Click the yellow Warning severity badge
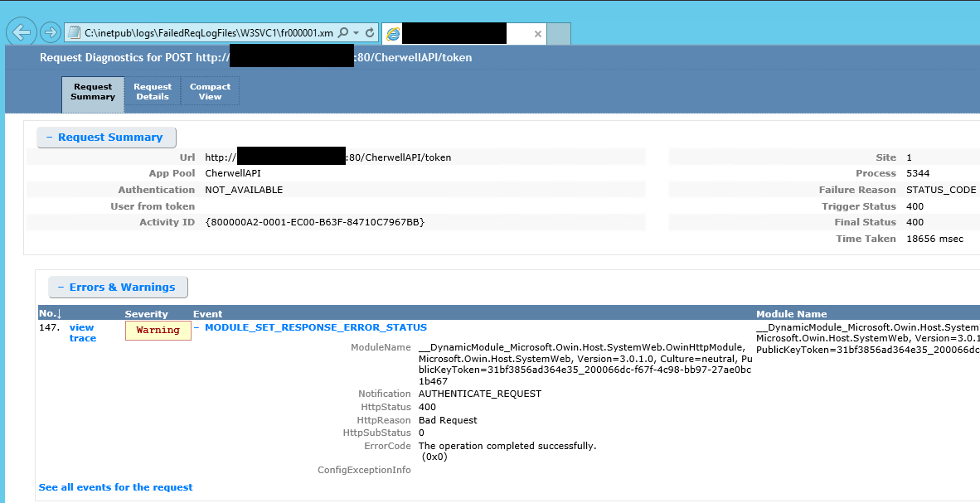The height and width of the screenshot is (503, 980). pyautogui.click(x=158, y=330)
